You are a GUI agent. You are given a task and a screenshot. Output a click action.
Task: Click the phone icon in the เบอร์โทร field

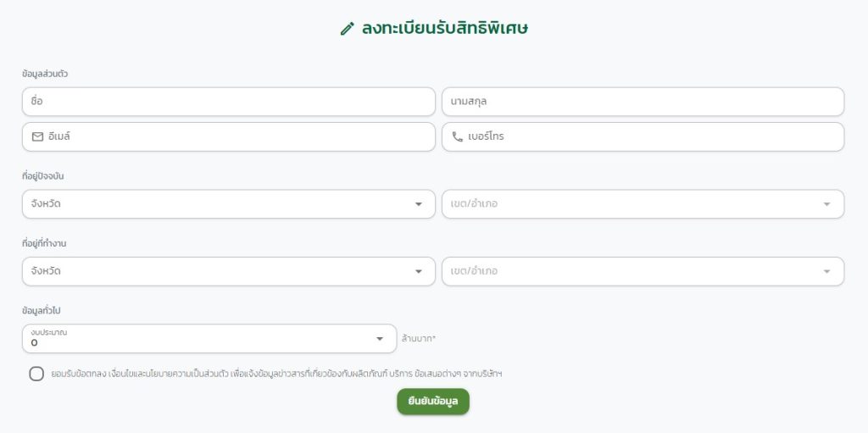point(457,136)
